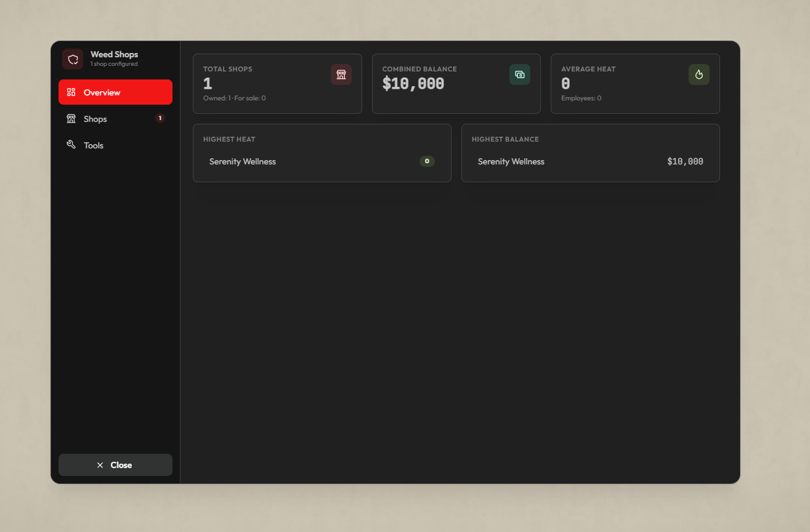
Task: Click the flame icon on Average Heat card
Action: coord(699,75)
